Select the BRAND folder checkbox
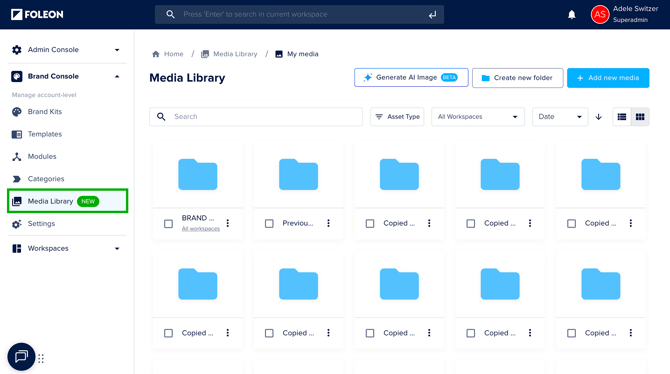Viewport: 670px width, 374px height. tap(168, 224)
